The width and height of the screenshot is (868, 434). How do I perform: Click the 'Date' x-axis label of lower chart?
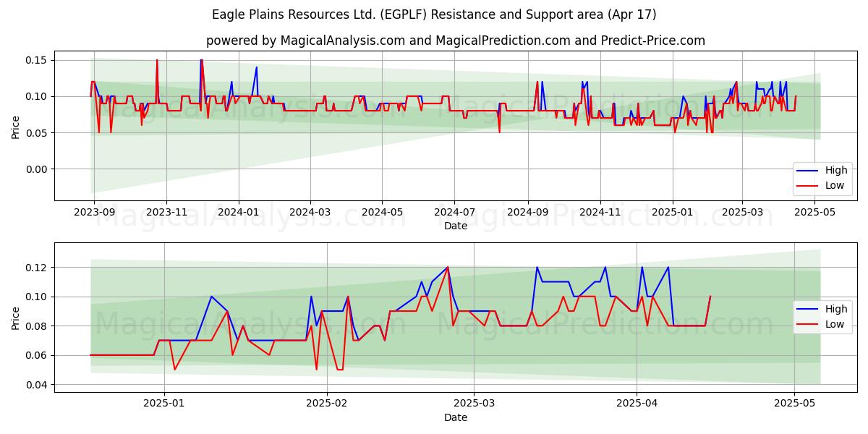(456, 417)
